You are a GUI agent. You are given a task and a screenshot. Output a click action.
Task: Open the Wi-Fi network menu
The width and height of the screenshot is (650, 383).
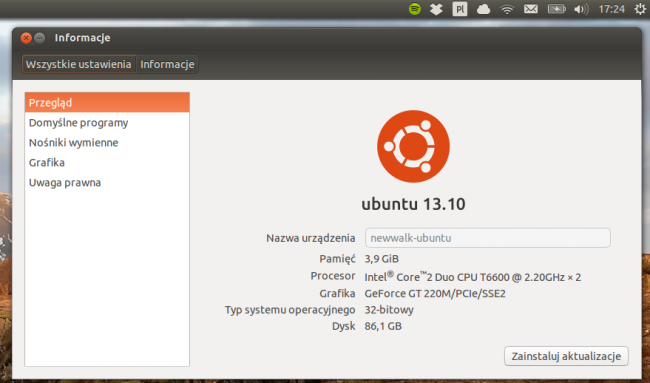point(507,9)
